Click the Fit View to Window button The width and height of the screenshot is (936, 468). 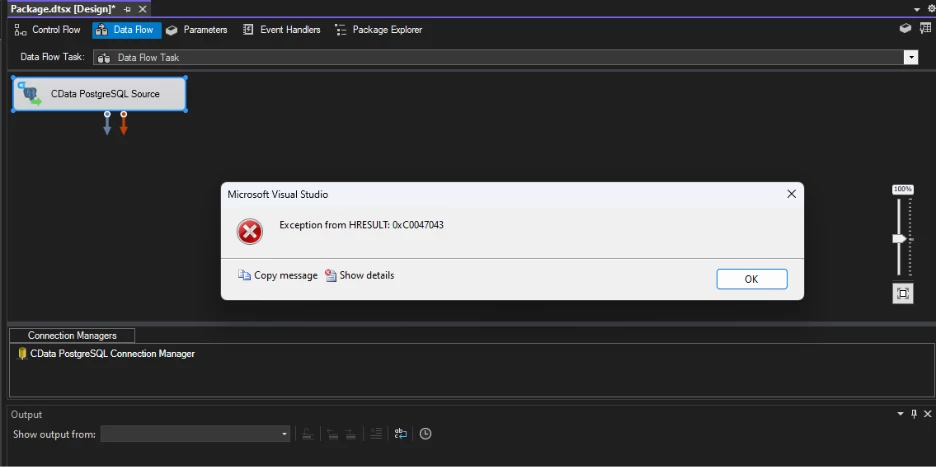click(903, 293)
